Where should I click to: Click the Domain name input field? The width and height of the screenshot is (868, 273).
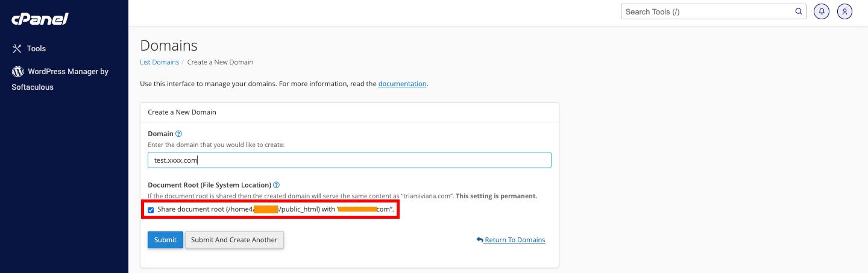349,160
